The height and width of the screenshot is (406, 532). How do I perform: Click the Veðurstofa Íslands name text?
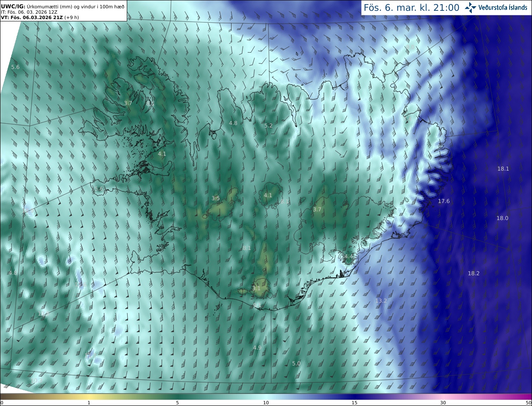(502, 7)
